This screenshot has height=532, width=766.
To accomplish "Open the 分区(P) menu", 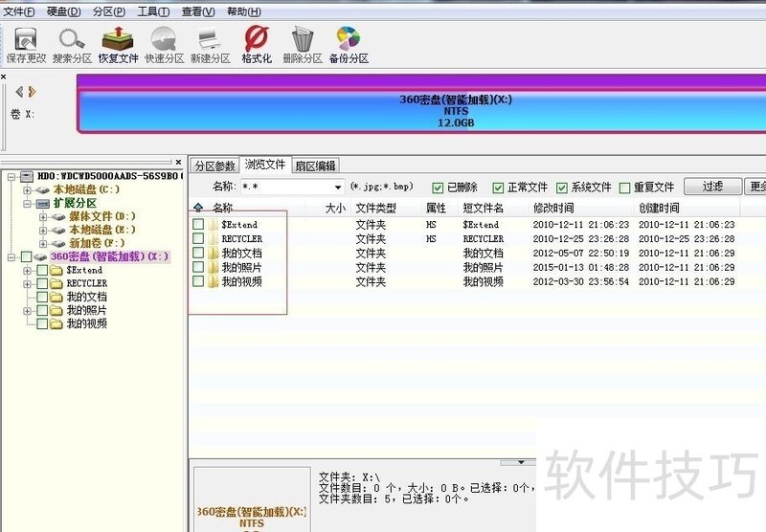I will pos(109,11).
